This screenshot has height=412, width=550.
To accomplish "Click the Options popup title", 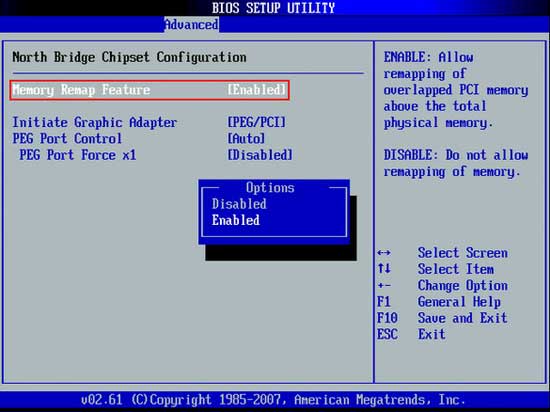I will tap(270, 188).
